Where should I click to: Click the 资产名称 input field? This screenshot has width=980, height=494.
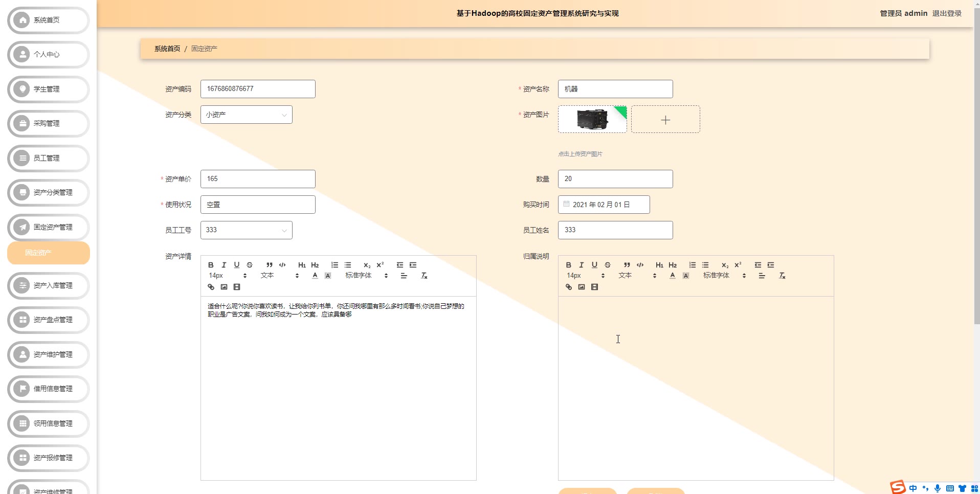coord(615,89)
